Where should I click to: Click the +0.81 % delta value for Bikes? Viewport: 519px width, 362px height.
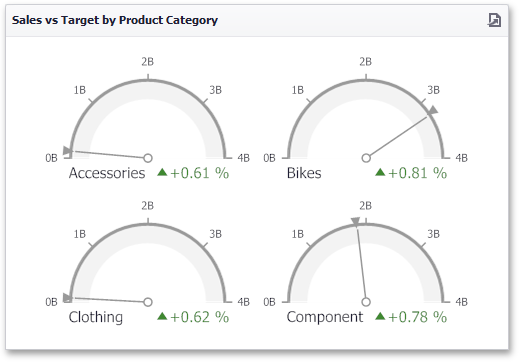point(417,173)
